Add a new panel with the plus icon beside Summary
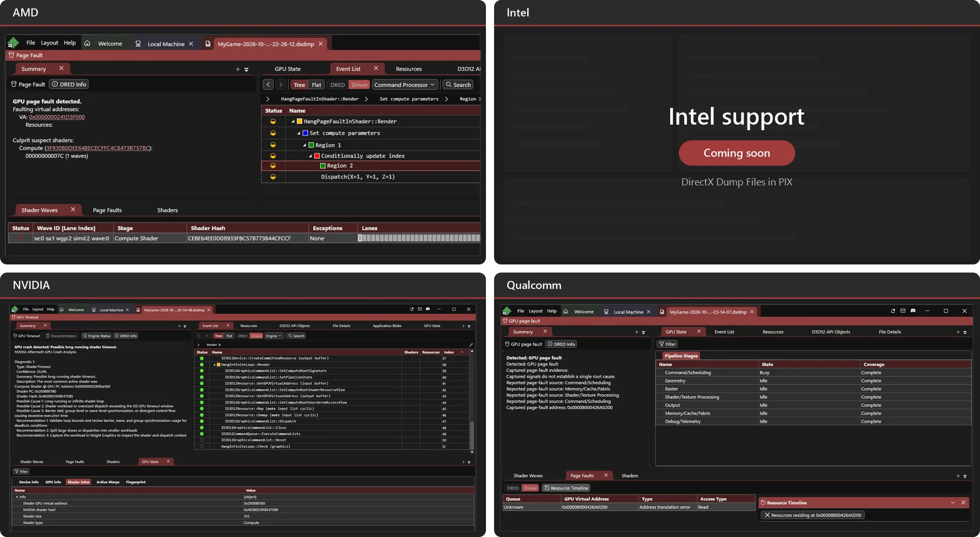Viewport: 980px width, 537px height. [238, 69]
